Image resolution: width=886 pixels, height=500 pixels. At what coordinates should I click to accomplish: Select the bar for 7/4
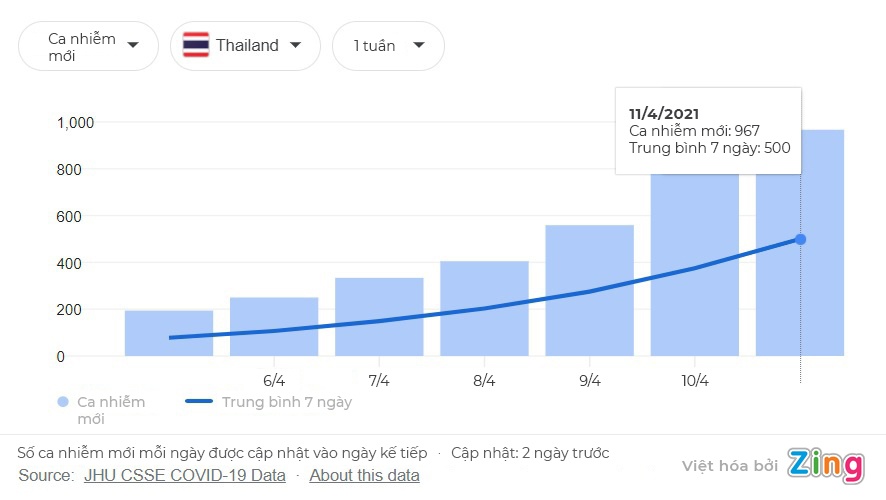tap(379, 316)
